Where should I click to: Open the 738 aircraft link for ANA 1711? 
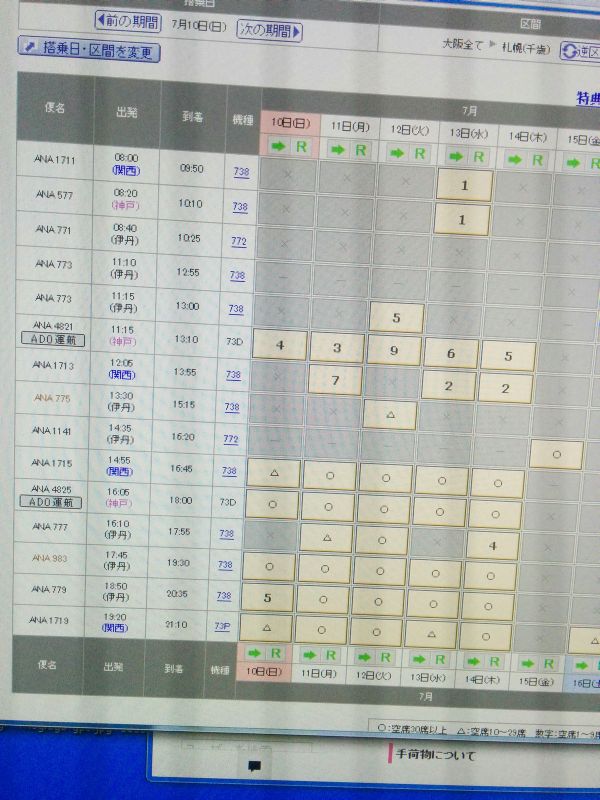pos(241,171)
